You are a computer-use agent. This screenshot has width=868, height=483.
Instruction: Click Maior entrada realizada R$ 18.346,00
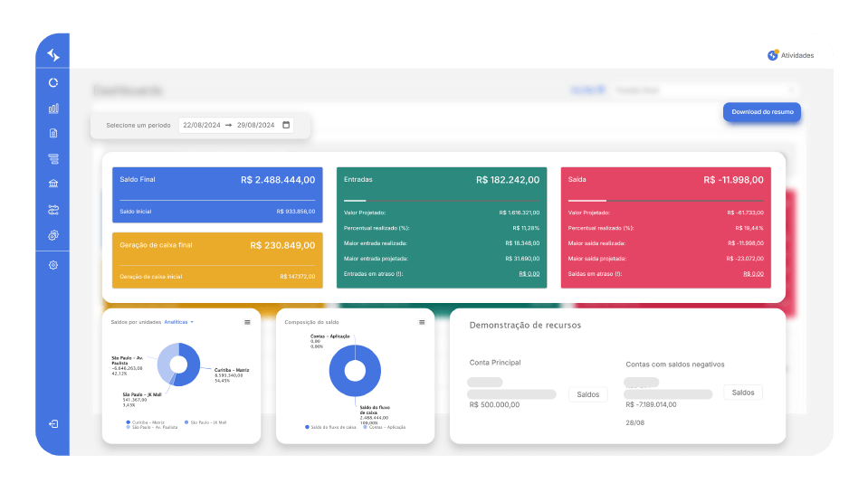pyautogui.click(x=522, y=243)
